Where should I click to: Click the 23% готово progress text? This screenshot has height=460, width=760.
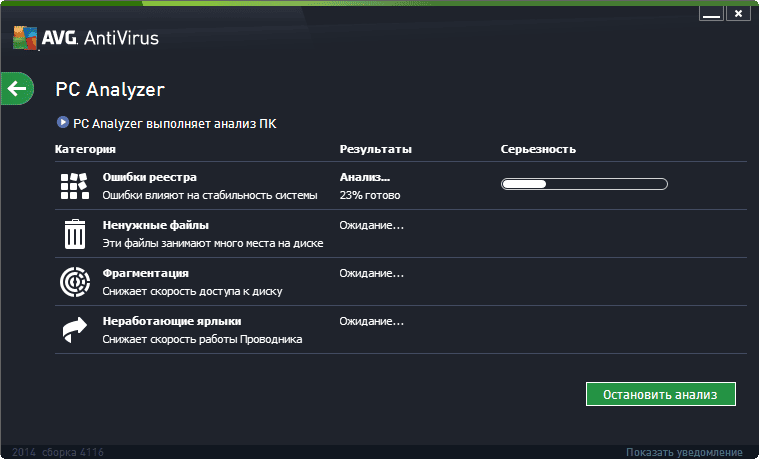pyautogui.click(x=370, y=195)
